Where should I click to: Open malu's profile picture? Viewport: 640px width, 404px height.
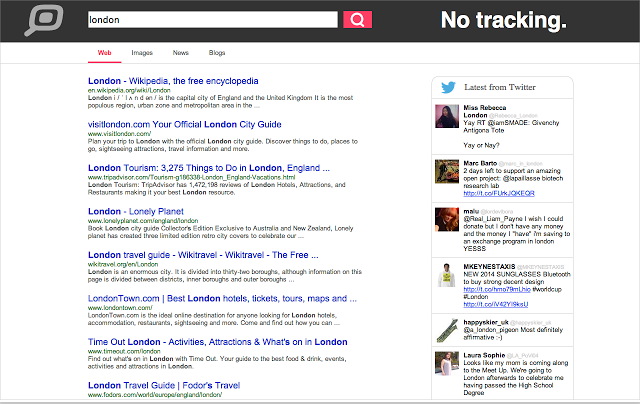click(x=447, y=220)
